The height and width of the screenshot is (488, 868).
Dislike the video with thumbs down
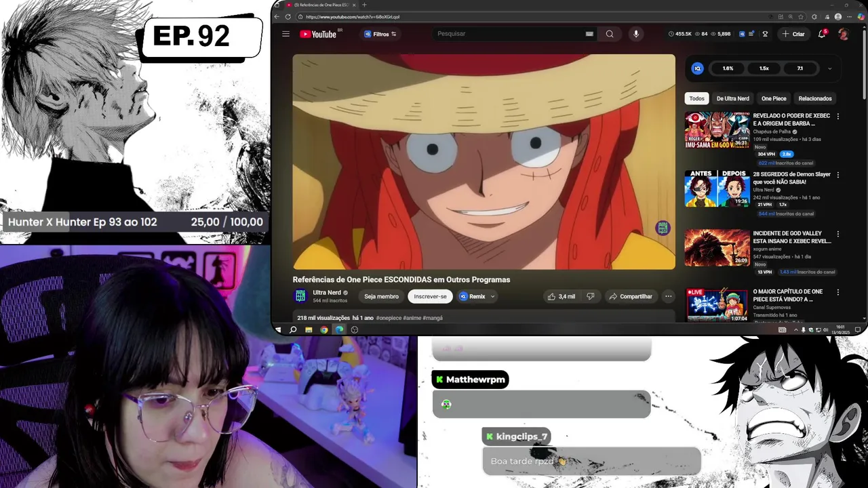[x=590, y=296]
